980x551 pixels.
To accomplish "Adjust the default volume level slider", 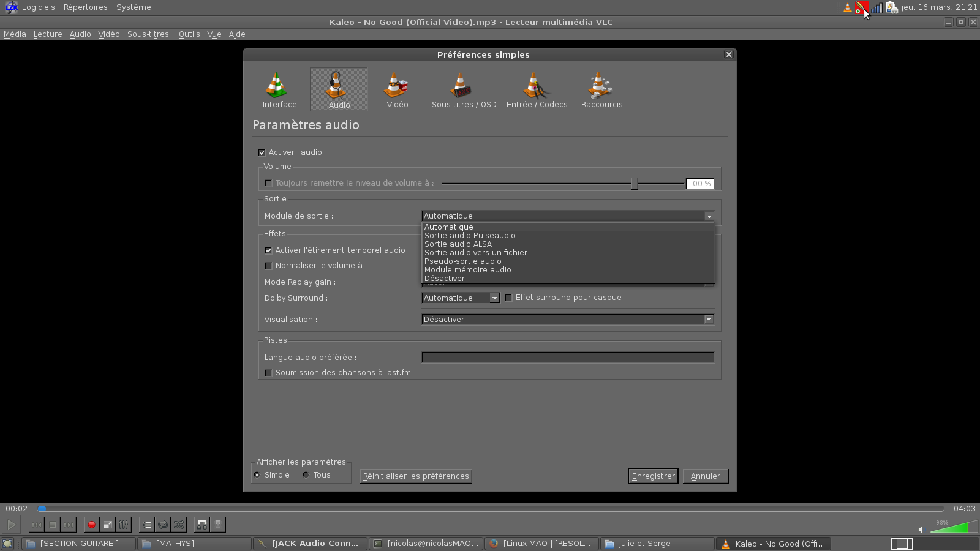I will pyautogui.click(x=563, y=184).
